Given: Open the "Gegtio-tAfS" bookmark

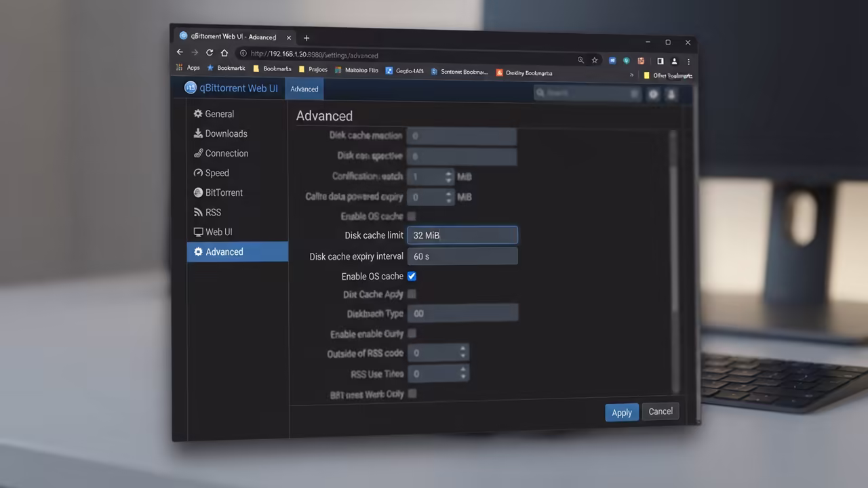Looking at the screenshot, I should pyautogui.click(x=405, y=70).
